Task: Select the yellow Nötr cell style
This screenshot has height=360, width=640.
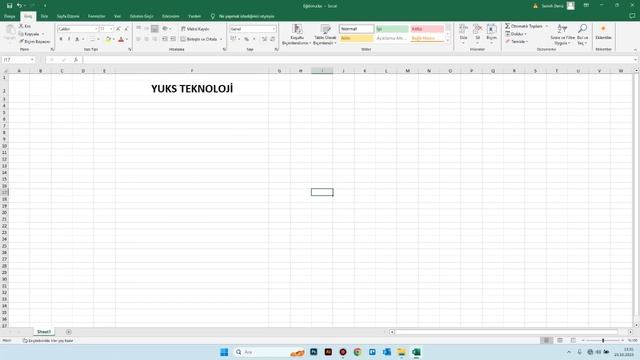Action: tap(356, 38)
